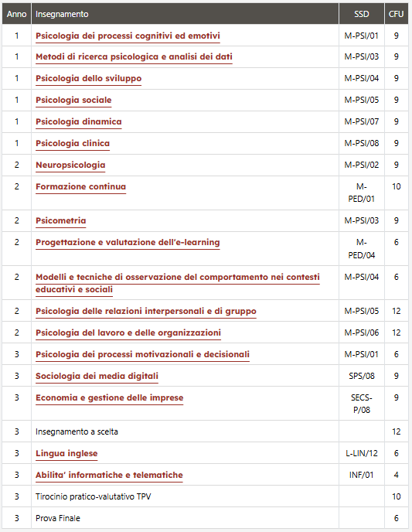412x532 pixels.
Task: Open Progettazione e valutazione dell'e-learning
Action: click(x=128, y=242)
